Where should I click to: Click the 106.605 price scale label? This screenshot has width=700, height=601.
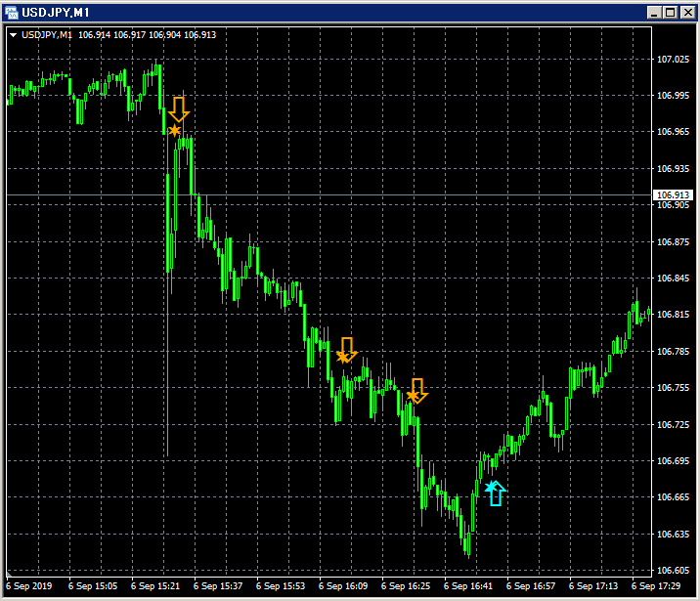pos(673,570)
